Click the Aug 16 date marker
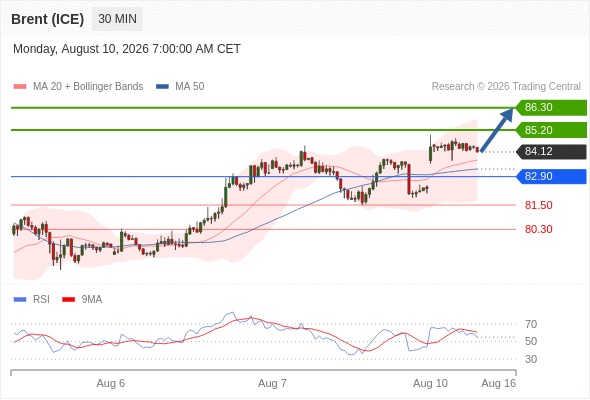Image resolution: width=590 pixels, height=400 pixels. pos(499,383)
